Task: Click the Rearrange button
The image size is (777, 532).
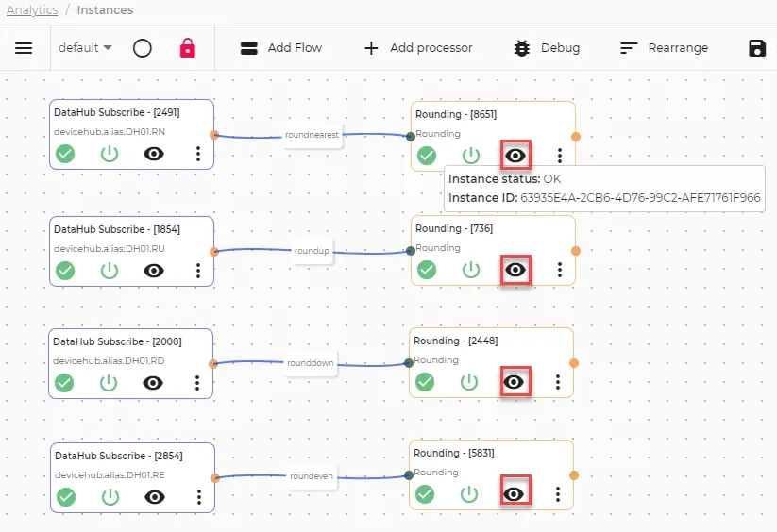Action: click(x=664, y=48)
